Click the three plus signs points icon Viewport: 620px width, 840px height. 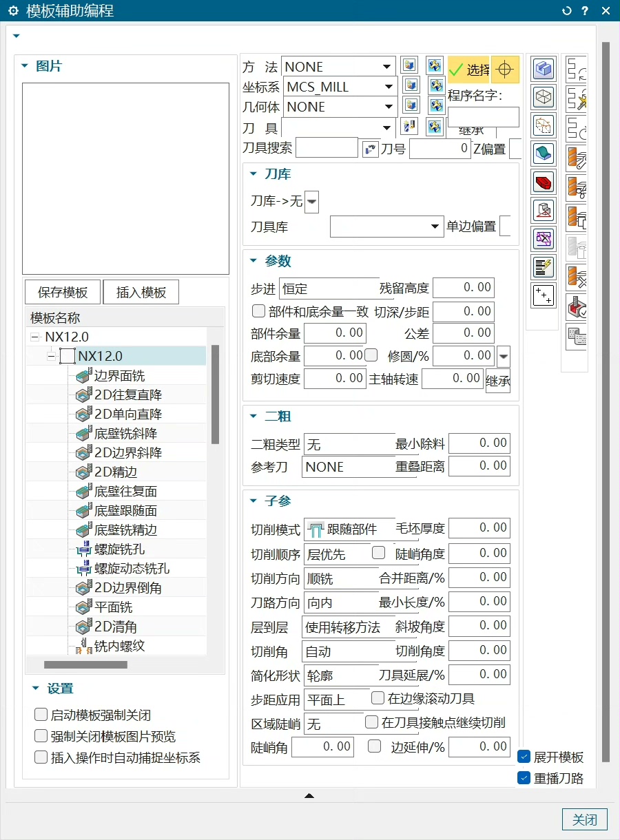(x=544, y=295)
